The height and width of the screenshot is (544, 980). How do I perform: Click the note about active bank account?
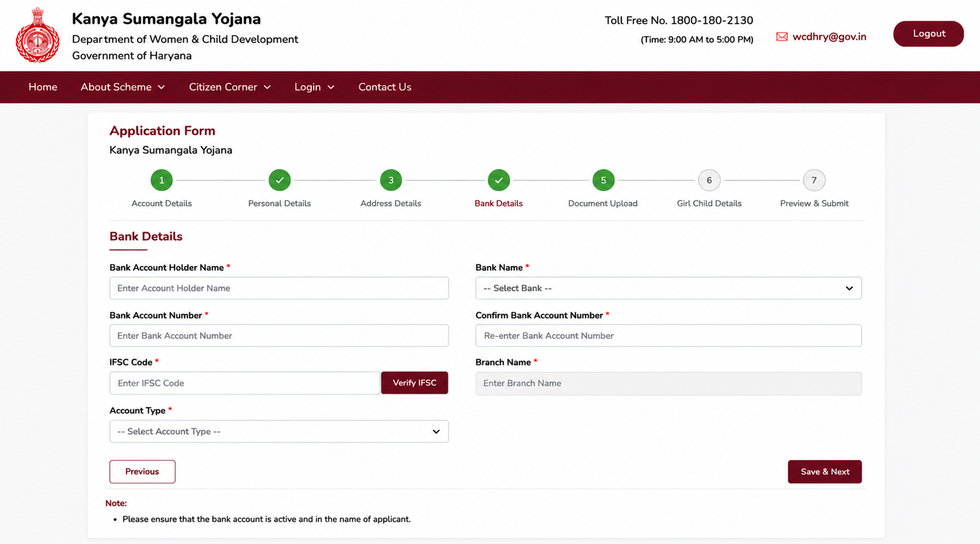[267, 519]
